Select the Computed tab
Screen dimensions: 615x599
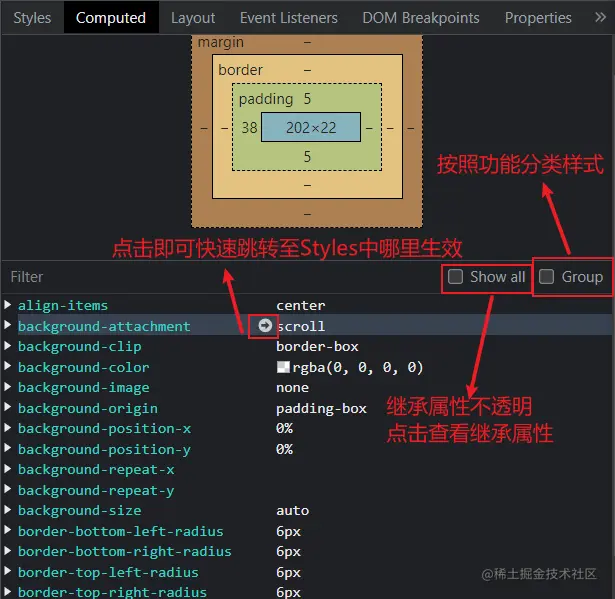111,18
